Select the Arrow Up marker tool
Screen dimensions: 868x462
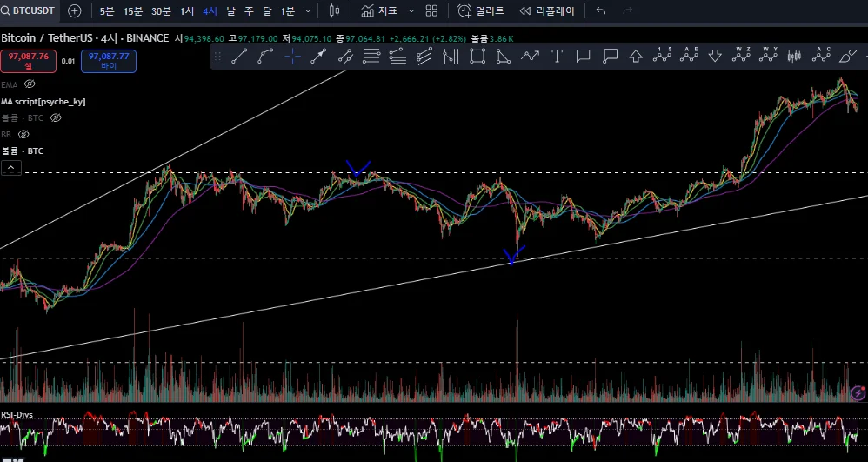pyautogui.click(x=636, y=56)
